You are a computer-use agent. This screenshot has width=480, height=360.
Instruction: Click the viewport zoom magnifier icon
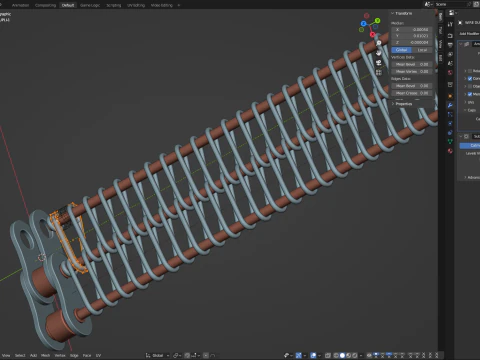click(379, 43)
